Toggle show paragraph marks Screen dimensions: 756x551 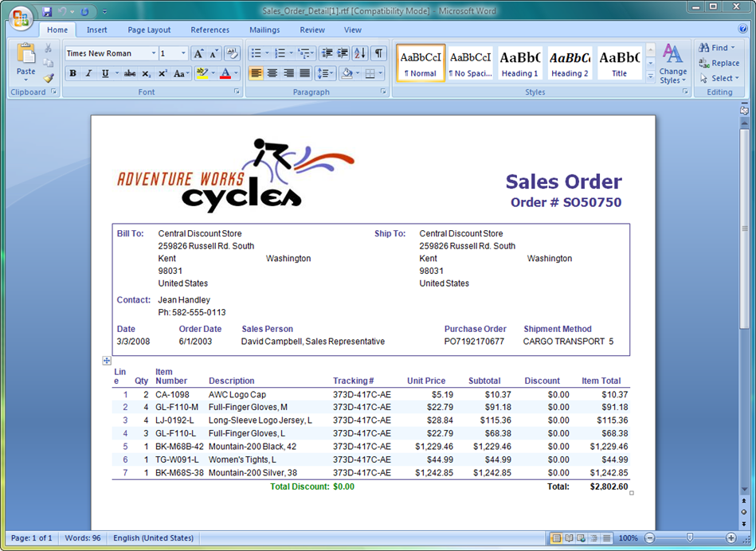(379, 53)
